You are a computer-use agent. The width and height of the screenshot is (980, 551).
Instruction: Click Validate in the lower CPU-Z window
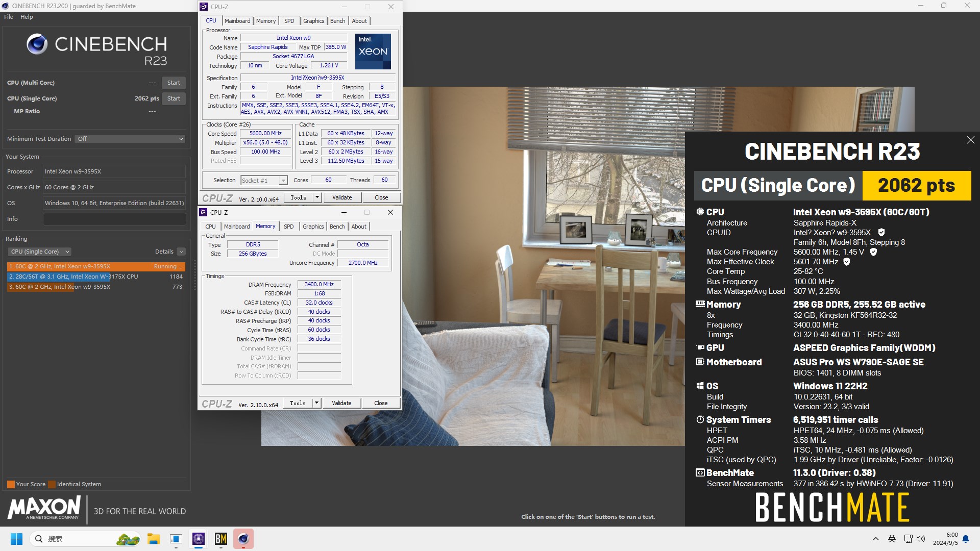(x=341, y=403)
